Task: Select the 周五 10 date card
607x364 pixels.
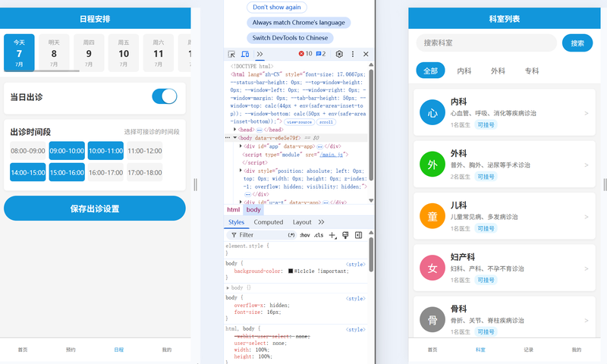Action: [124, 53]
